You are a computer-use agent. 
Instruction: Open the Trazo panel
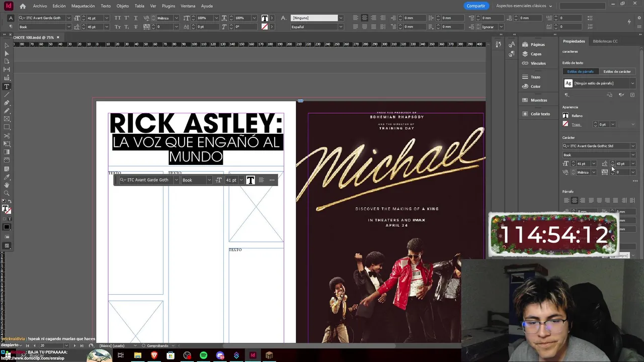click(532, 77)
